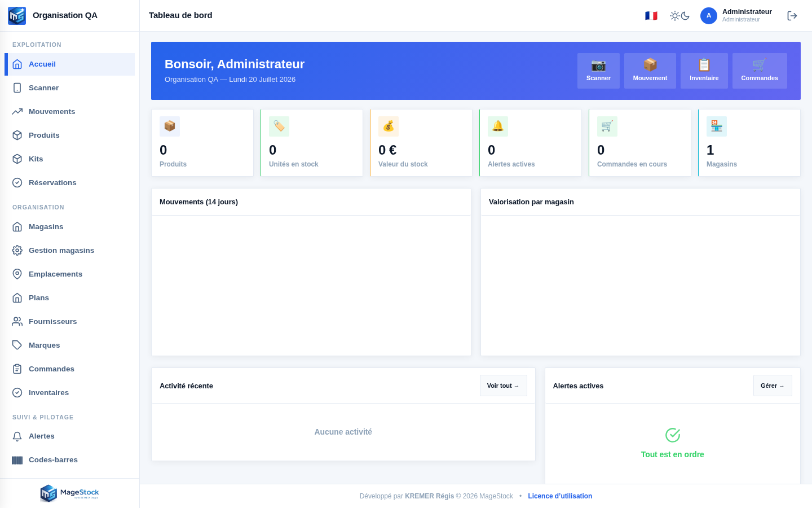
Task: Click the French flag language icon
Action: [x=651, y=16]
